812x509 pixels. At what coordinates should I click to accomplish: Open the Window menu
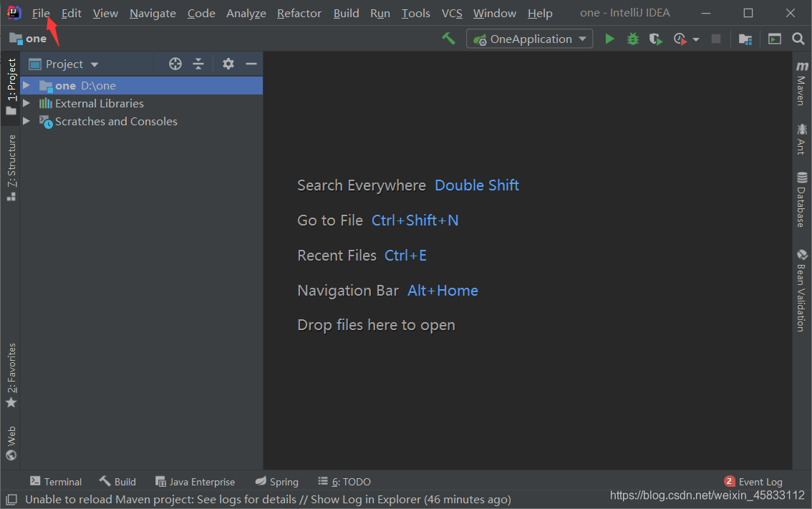click(495, 13)
